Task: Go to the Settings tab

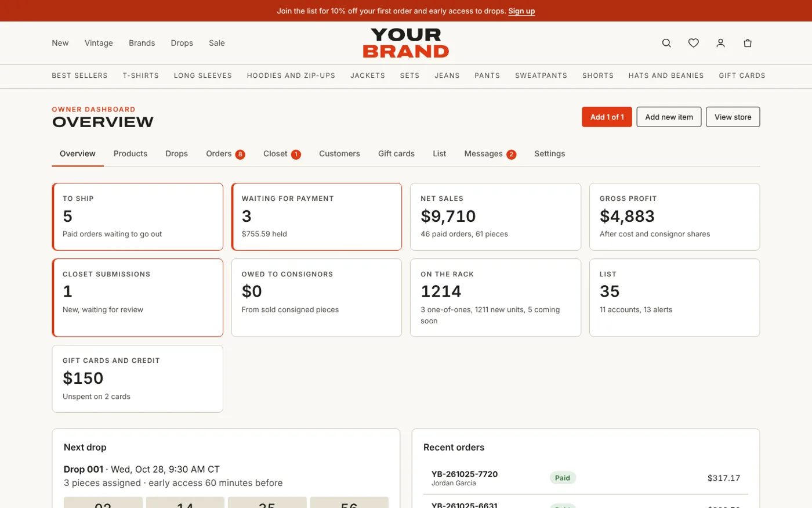Action: [549, 154]
